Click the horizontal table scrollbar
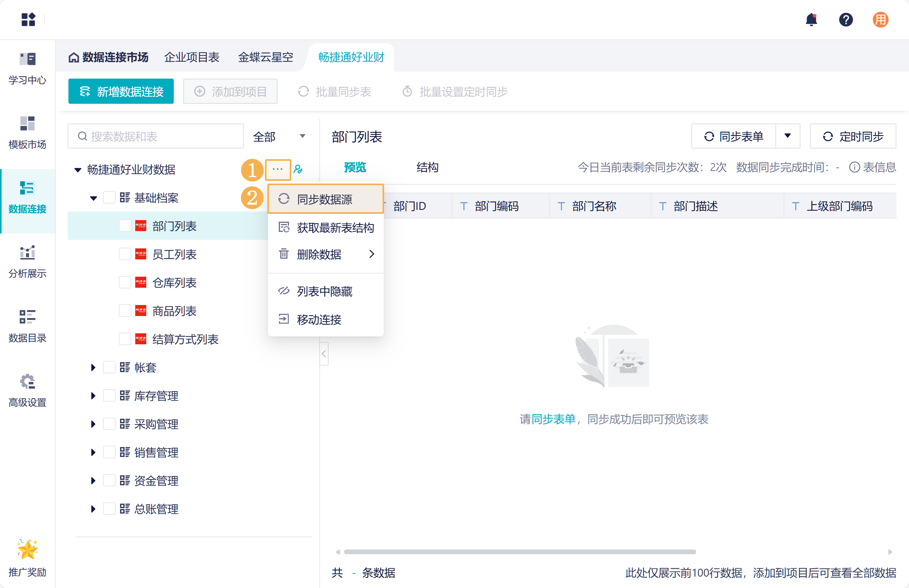909x588 pixels. tap(519, 552)
